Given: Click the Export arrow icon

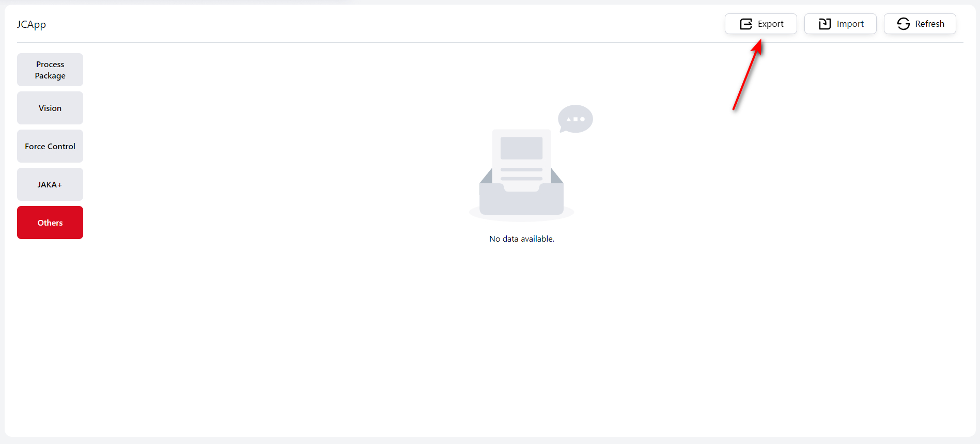Looking at the screenshot, I should tap(746, 24).
